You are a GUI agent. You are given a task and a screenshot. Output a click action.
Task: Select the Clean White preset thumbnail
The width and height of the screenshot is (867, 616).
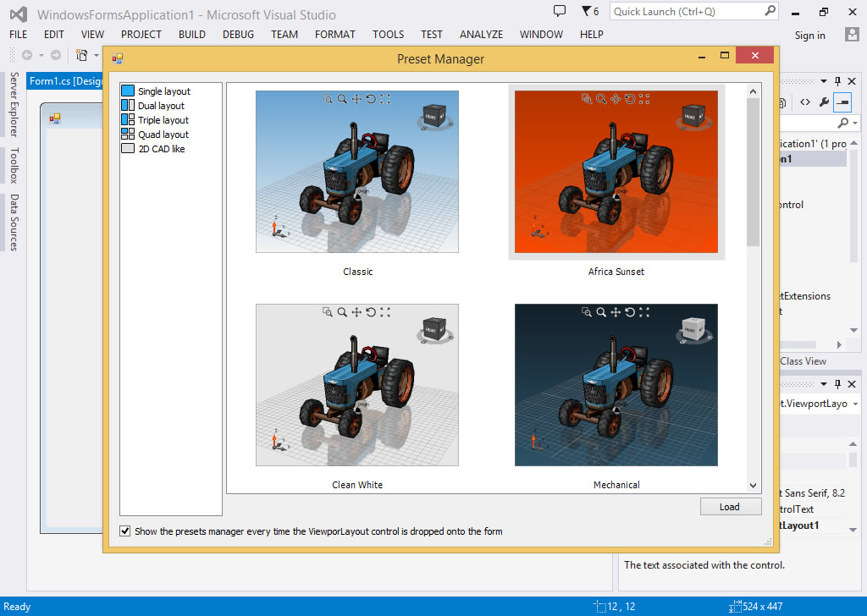point(357,385)
